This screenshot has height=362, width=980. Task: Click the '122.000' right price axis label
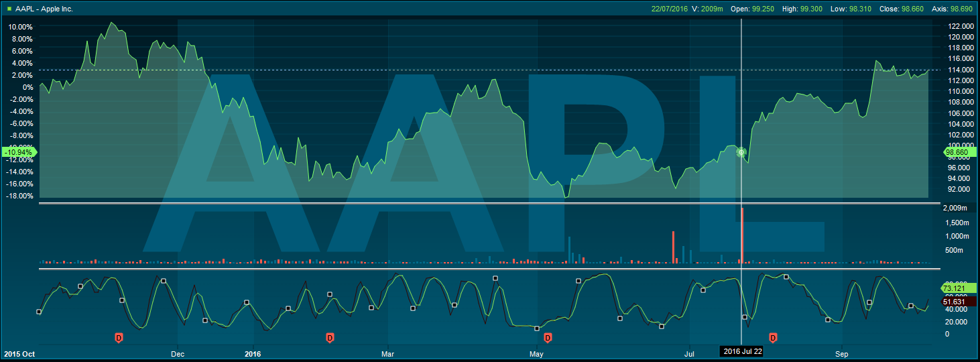point(961,26)
